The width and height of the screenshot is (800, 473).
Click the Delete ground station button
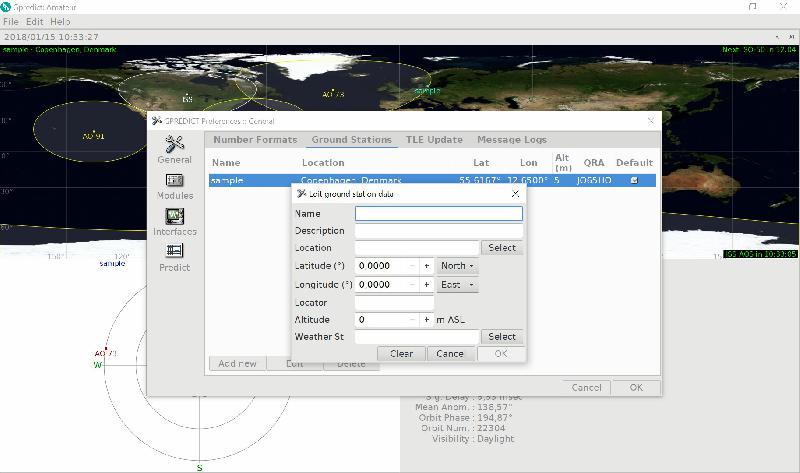point(352,365)
